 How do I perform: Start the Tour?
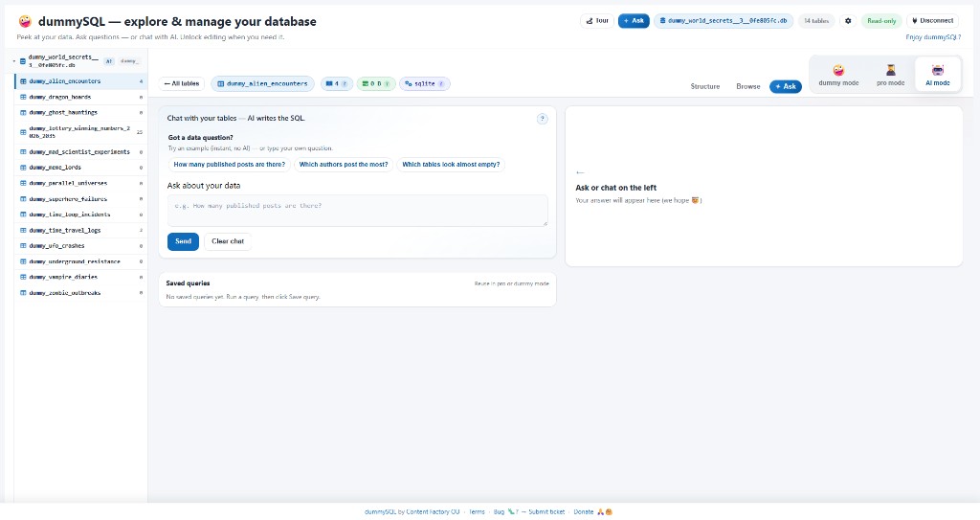pos(597,21)
